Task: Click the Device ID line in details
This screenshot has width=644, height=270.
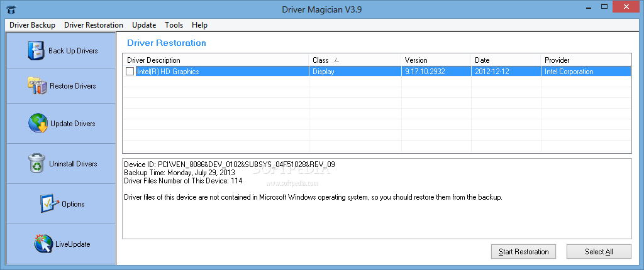Action: click(x=229, y=165)
